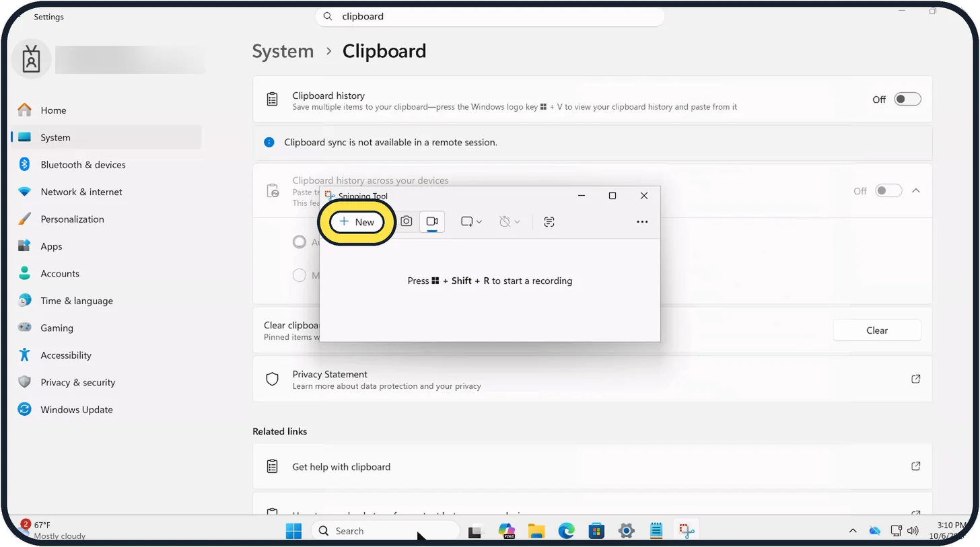980x547 pixels.
Task: Click the user account avatar
Action: (x=31, y=59)
